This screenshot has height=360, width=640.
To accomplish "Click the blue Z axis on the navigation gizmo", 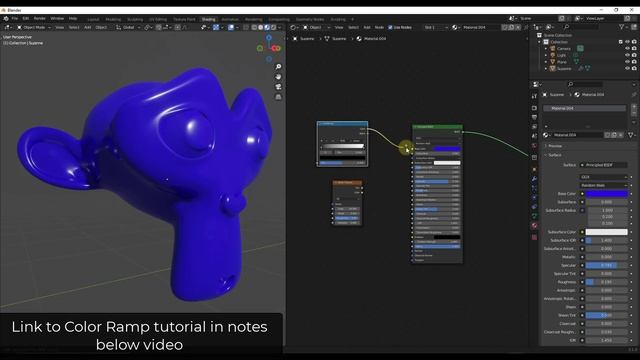I will coord(269,38).
